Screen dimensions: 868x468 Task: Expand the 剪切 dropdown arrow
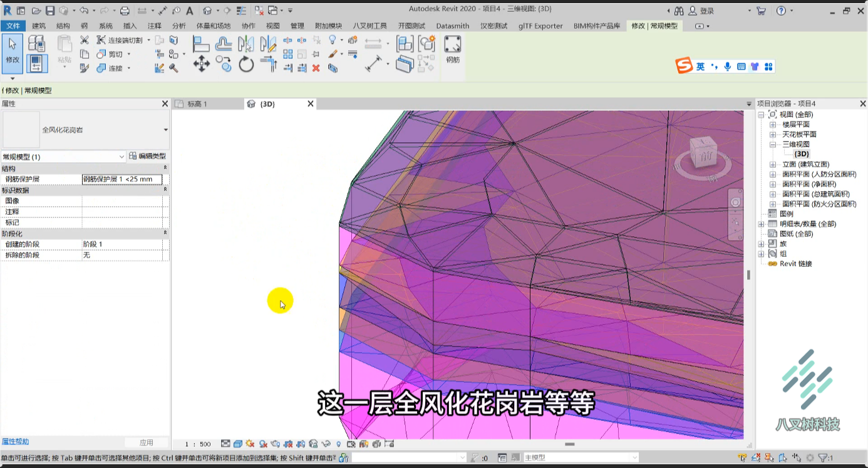128,55
